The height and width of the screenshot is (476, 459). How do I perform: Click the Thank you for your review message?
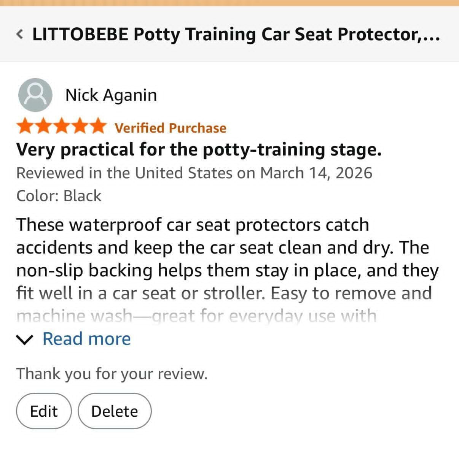[x=112, y=374]
